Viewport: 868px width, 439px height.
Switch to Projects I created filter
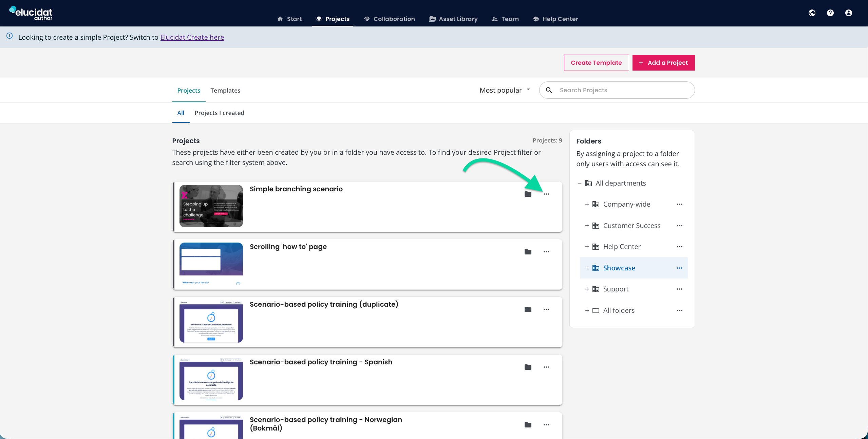219,113
